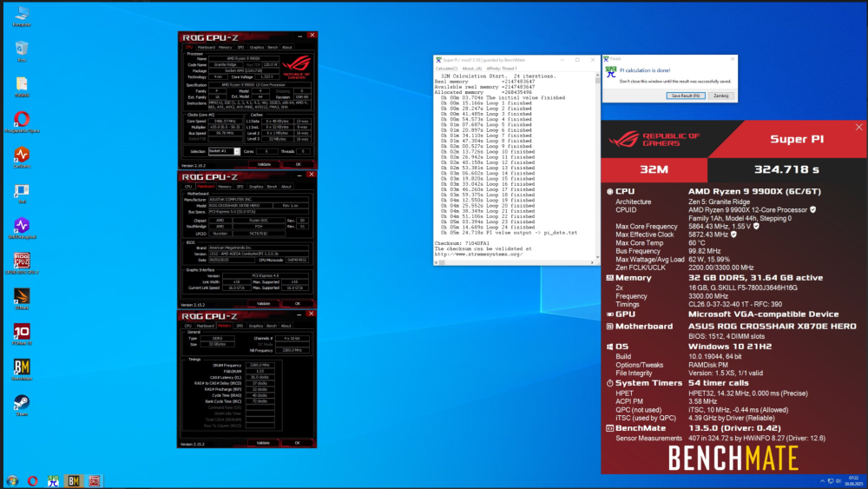
Task: Open Calculate(C) menu in Super PI
Action: (x=446, y=69)
